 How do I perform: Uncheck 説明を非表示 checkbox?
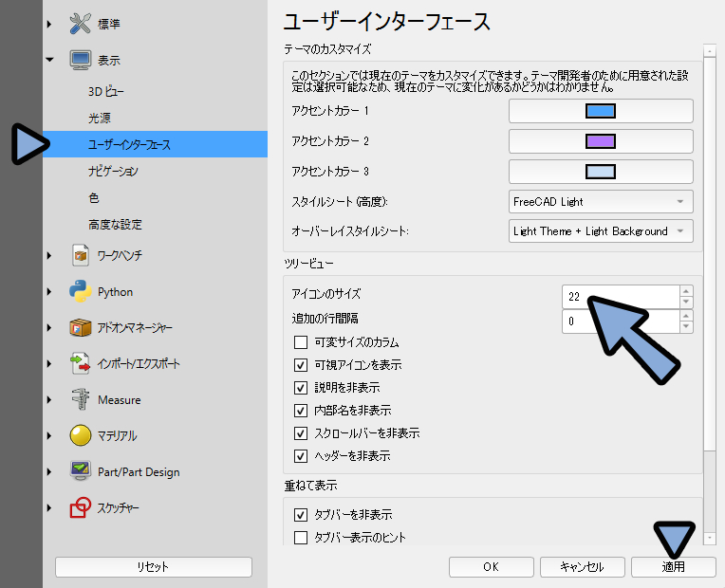tap(301, 388)
